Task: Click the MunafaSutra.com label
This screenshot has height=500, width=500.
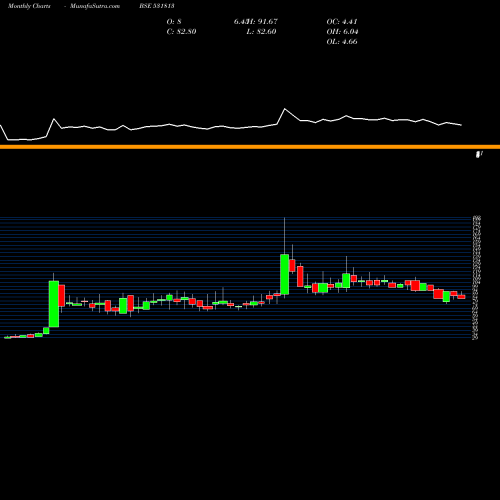Action: click(95, 6)
